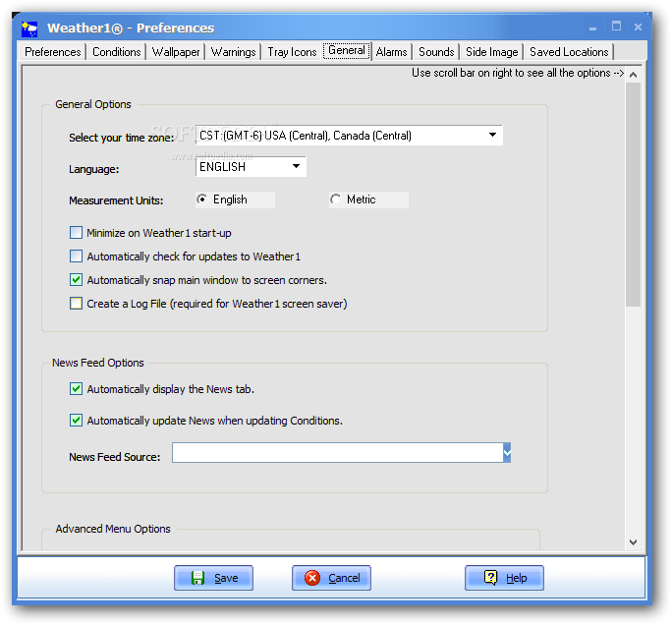This screenshot has width=672, height=625.
Task: Click the CST time zone value text
Action: tap(306, 136)
